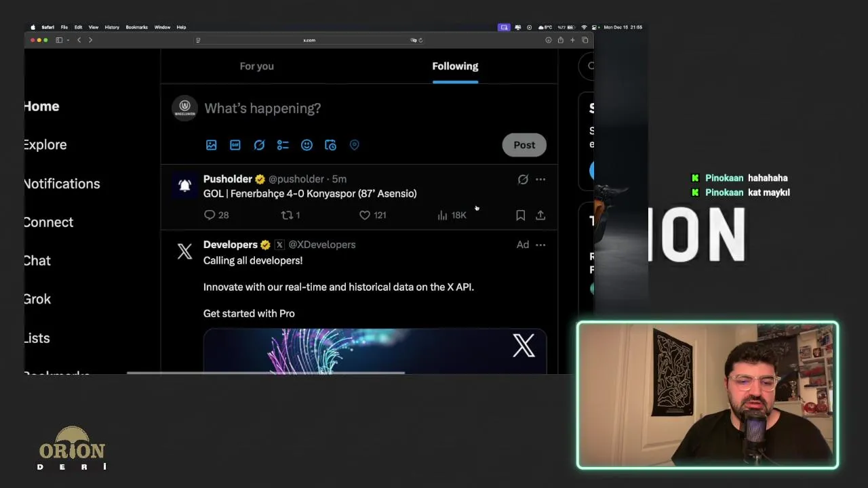Reload the x.com page

pyautogui.click(x=420, y=40)
